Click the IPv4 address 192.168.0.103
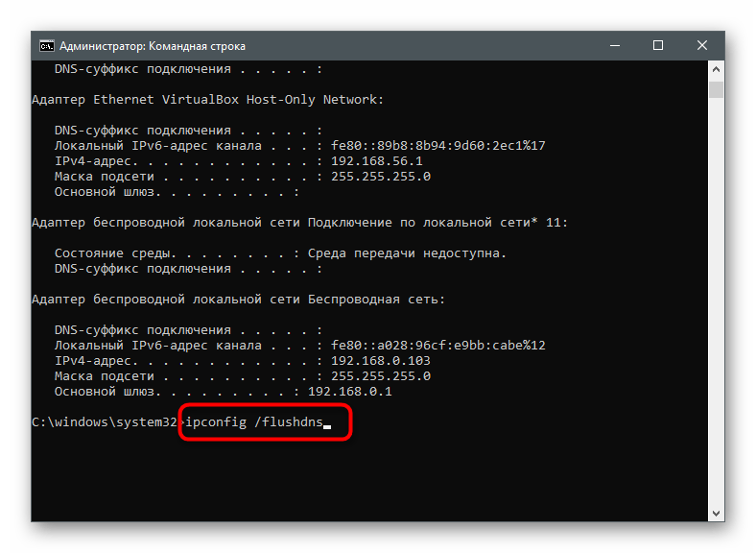The width and height of the screenshot is (756, 553). [x=381, y=360]
